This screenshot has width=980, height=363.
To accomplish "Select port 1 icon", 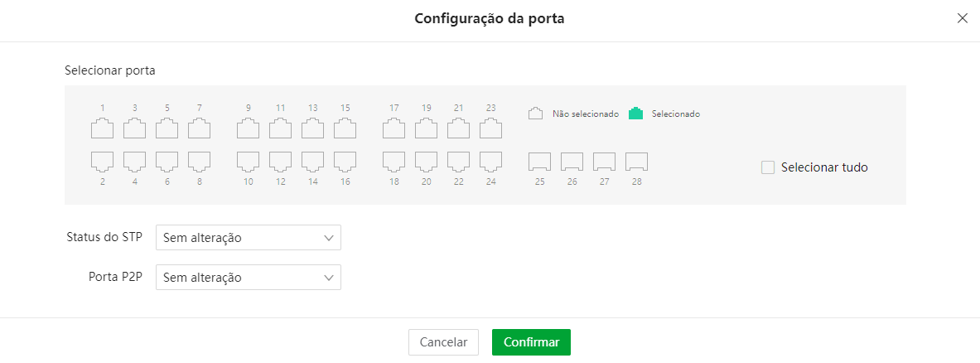I will click(x=102, y=128).
